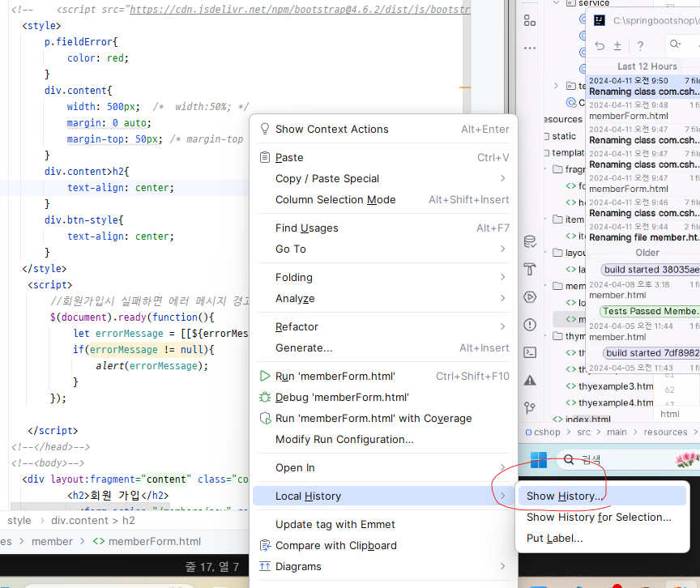Open the Git tool window icon
Image resolution: width=700 pixels, height=588 pixels.
[x=530, y=407]
